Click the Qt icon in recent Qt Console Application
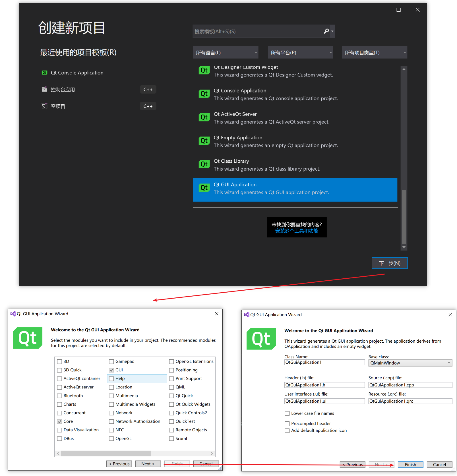The width and height of the screenshot is (457, 476). coord(44,73)
